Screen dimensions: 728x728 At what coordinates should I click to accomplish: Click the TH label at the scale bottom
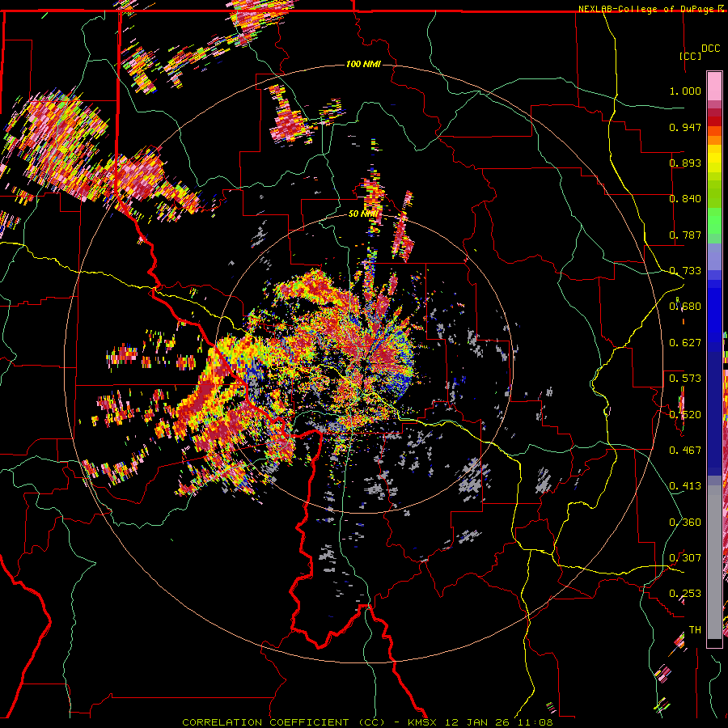(x=695, y=630)
